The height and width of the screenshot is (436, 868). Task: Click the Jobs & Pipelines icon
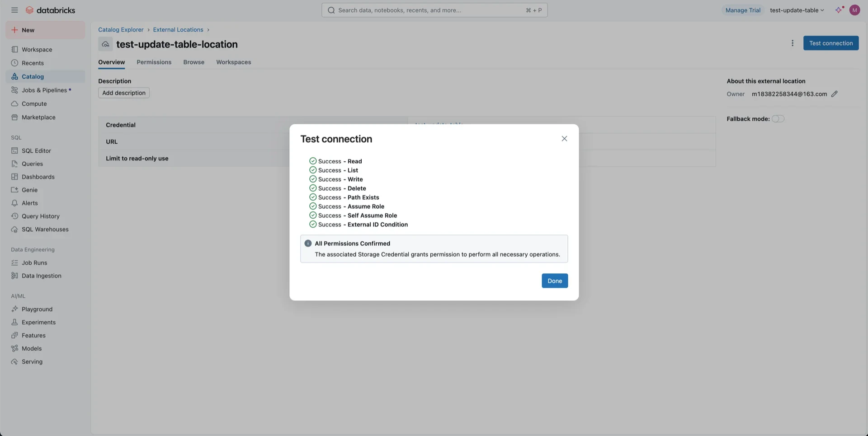pos(14,90)
